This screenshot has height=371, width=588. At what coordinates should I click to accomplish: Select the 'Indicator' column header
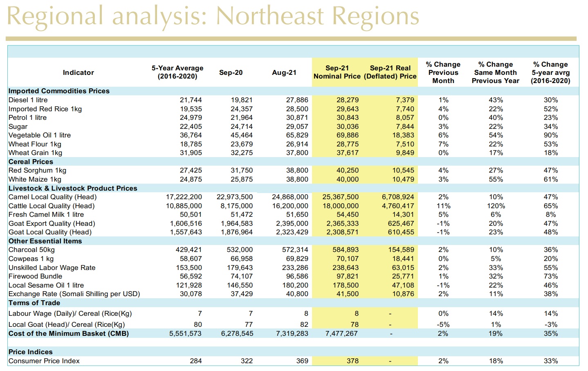point(78,72)
